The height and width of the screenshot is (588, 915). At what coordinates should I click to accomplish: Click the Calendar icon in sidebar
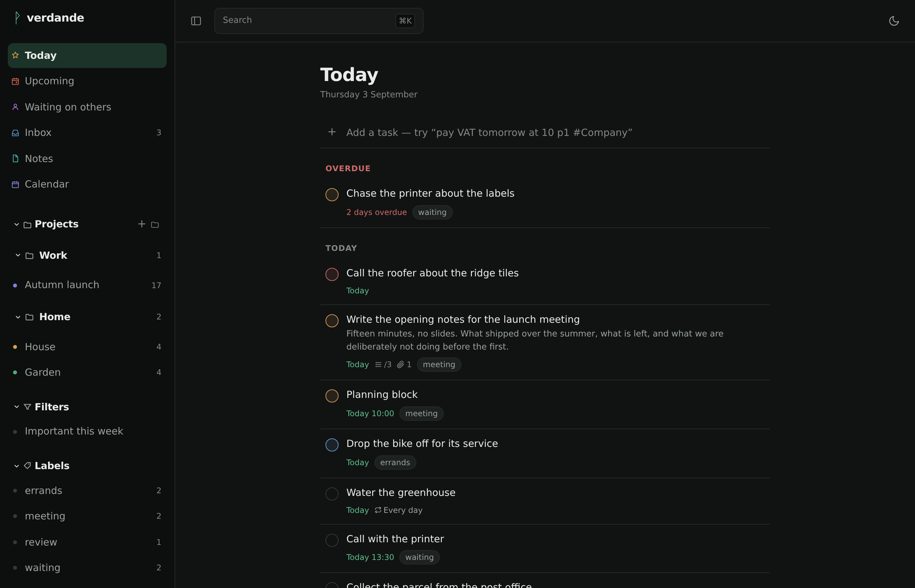[15, 185]
